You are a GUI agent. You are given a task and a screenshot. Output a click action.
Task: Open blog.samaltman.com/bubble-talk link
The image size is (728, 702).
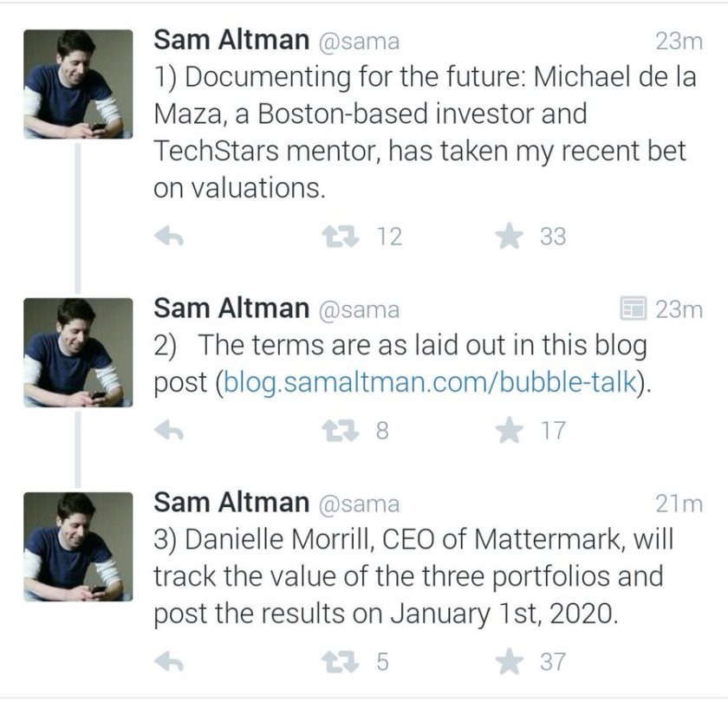pyautogui.click(x=430, y=382)
